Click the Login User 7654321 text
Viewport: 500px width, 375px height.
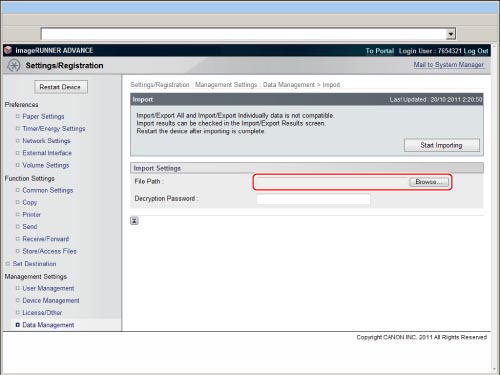[x=430, y=51]
